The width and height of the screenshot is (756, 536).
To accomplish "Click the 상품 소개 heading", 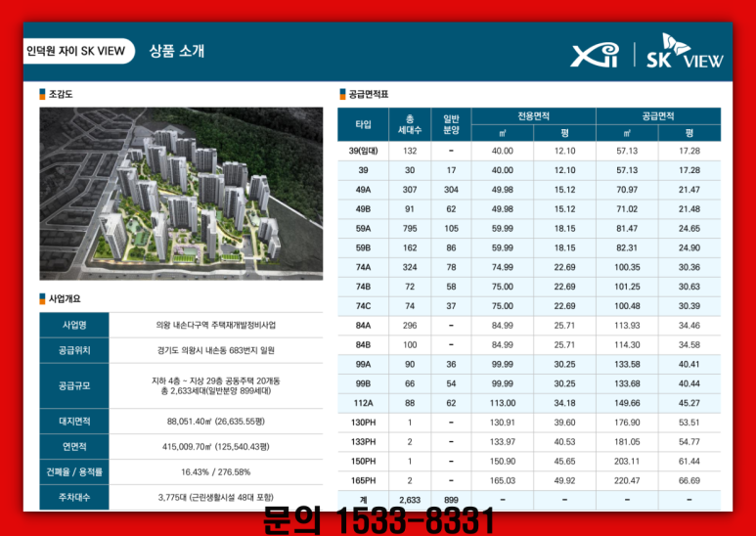I will click(x=177, y=51).
